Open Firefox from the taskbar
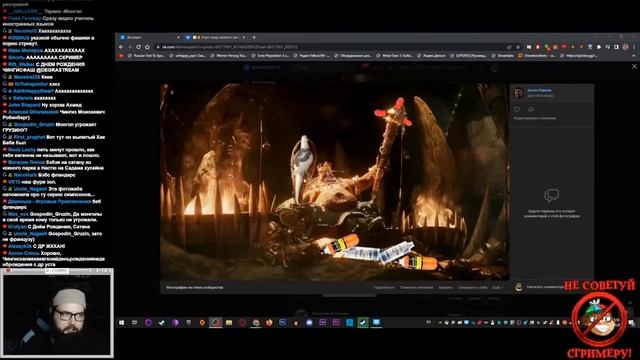This screenshot has height=360, width=640. click(269, 322)
